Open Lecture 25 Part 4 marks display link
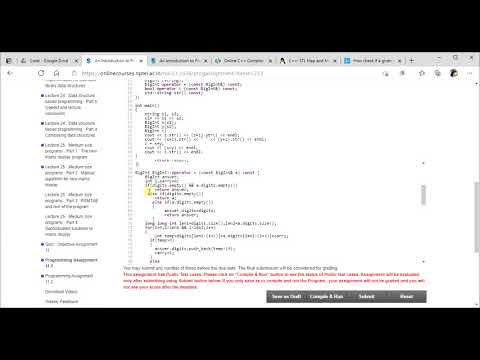The image size is (480, 360). (69, 225)
